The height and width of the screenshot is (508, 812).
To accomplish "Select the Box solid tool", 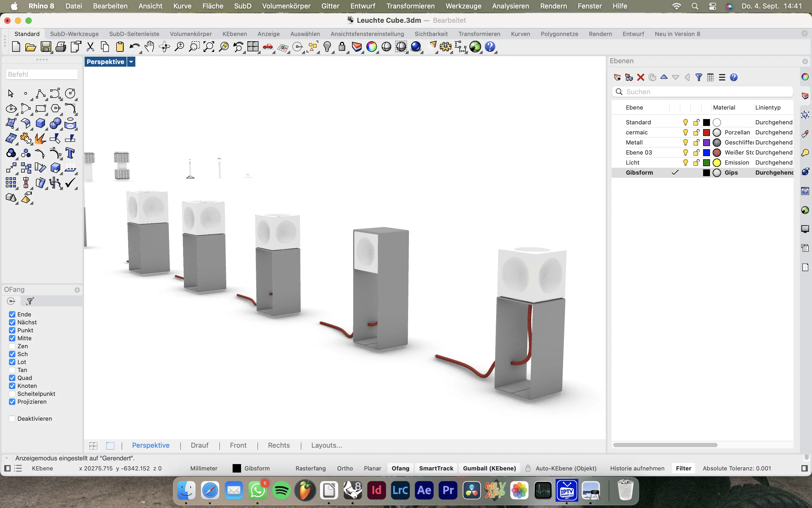I will pos(41,123).
